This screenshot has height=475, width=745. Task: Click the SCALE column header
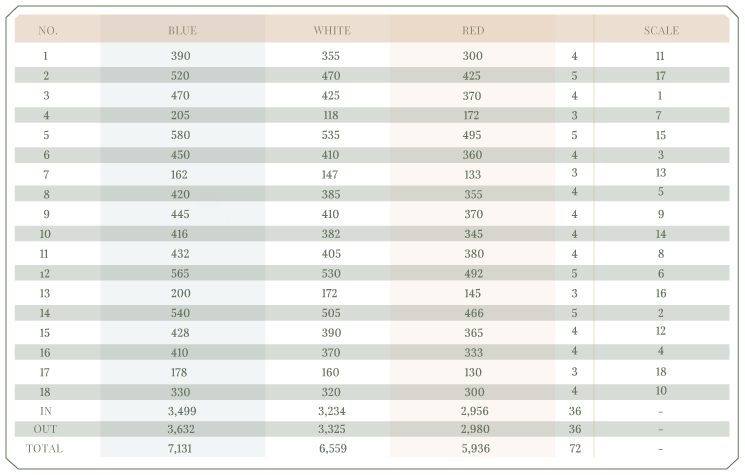click(x=660, y=30)
